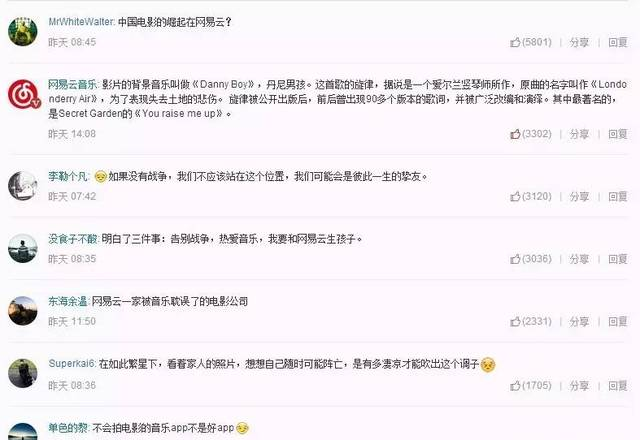This screenshot has height=440, width=640.
Task: View 李勒个凡's avatar picture
Action: point(22,186)
